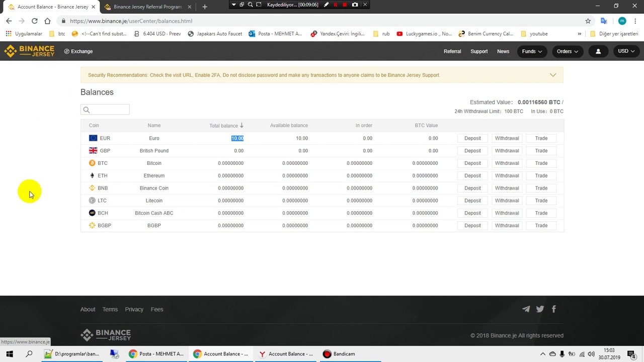Click the balances search input field
Screen dimensions: 644x362
pyautogui.click(x=105, y=110)
